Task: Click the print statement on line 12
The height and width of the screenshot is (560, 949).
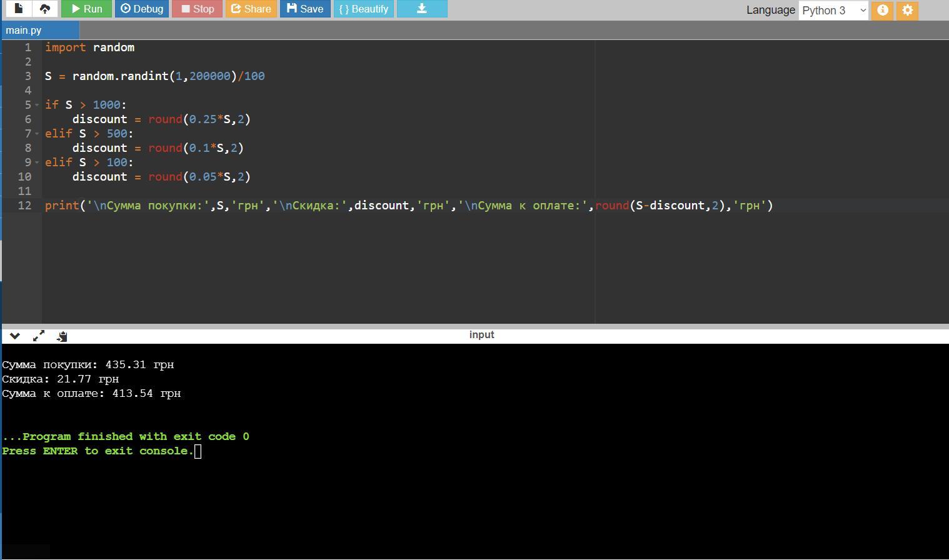Action: [x=409, y=206]
